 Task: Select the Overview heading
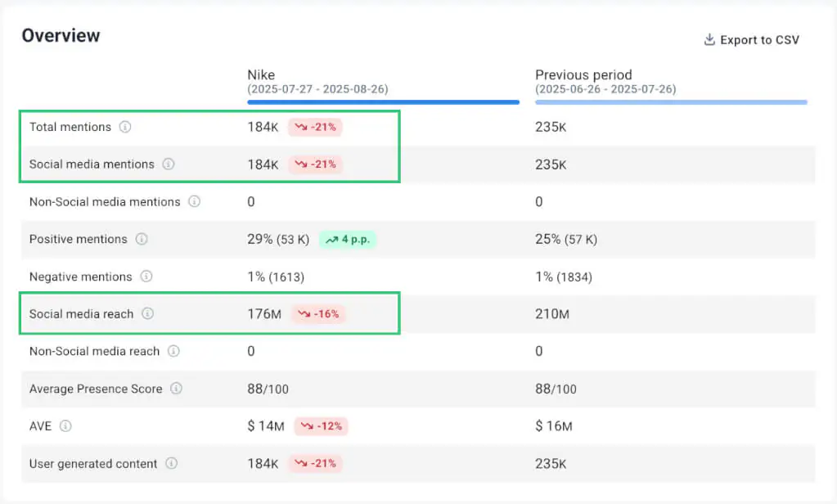(61, 36)
